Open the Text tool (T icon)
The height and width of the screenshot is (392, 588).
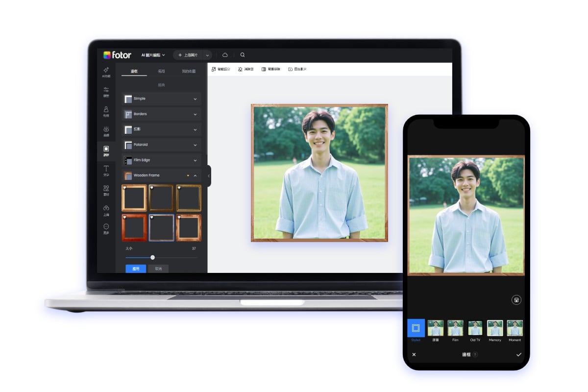pyautogui.click(x=106, y=169)
